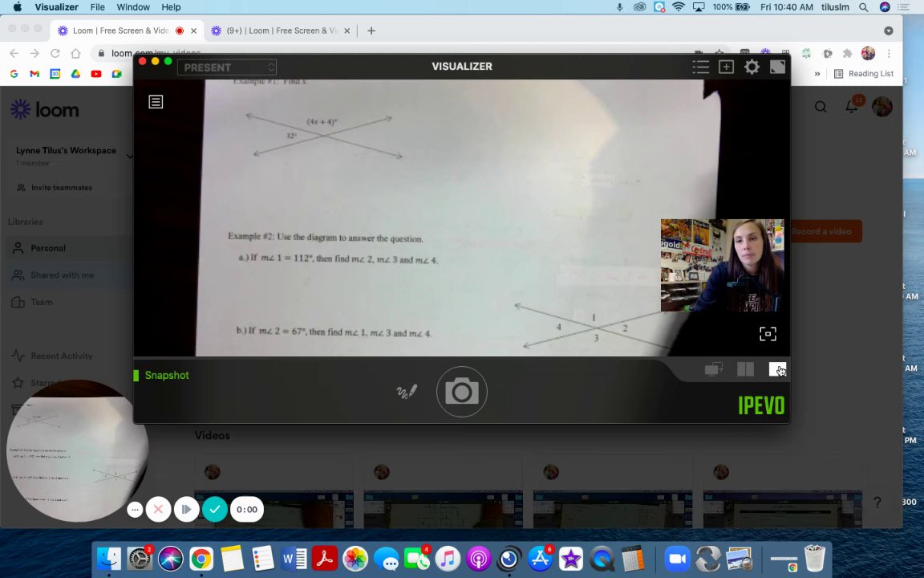The width and height of the screenshot is (924, 578).
Task: Open the Google Drive bookmark
Action: [x=75, y=74]
